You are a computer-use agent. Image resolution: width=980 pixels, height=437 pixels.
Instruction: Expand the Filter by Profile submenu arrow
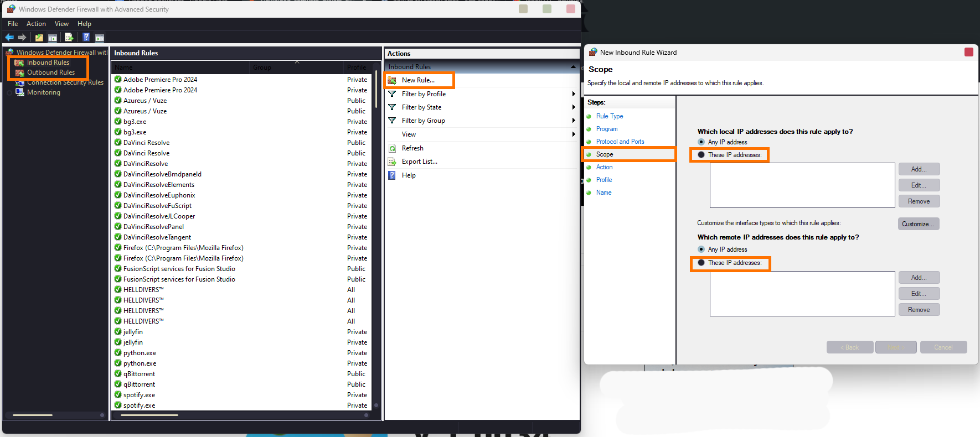[574, 94]
